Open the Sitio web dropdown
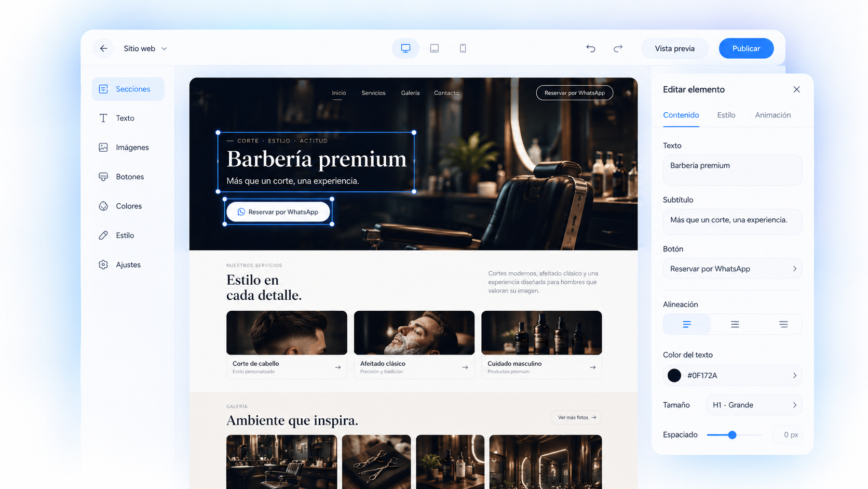 [x=145, y=48]
